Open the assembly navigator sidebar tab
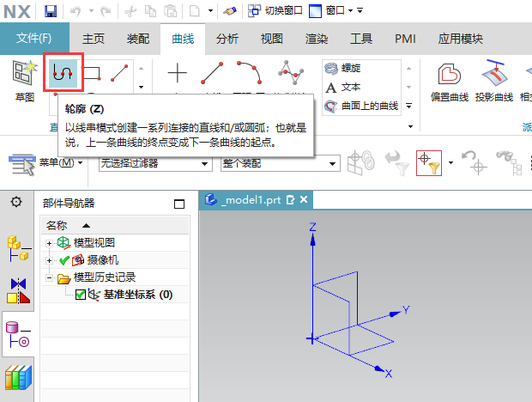Screen dimensions: 532x402 click(x=18, y=249)
